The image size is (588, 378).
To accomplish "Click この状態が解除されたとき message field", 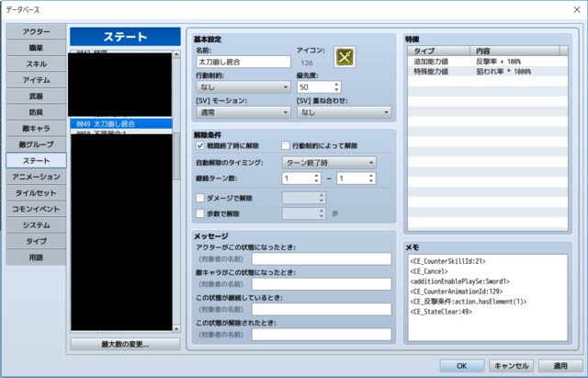I will pyautogui.click(x=322, y=335).
